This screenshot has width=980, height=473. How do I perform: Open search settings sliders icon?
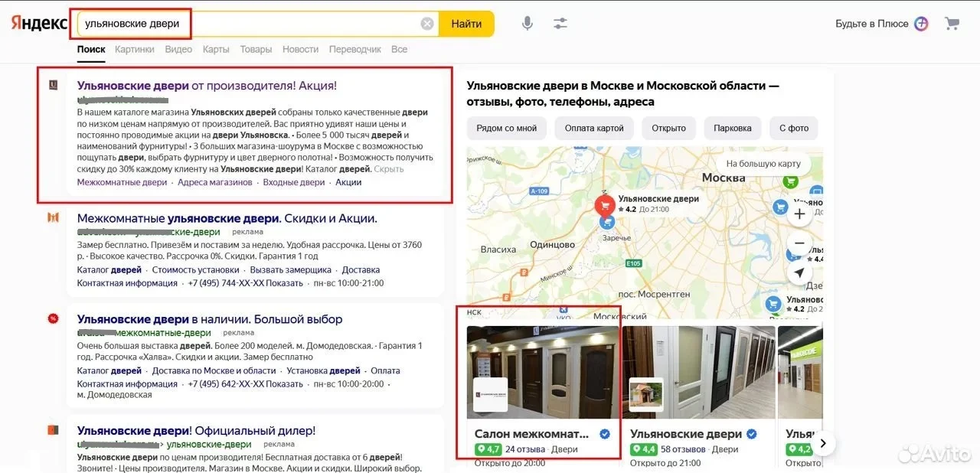pyautogui.click(x=560, y=24)
